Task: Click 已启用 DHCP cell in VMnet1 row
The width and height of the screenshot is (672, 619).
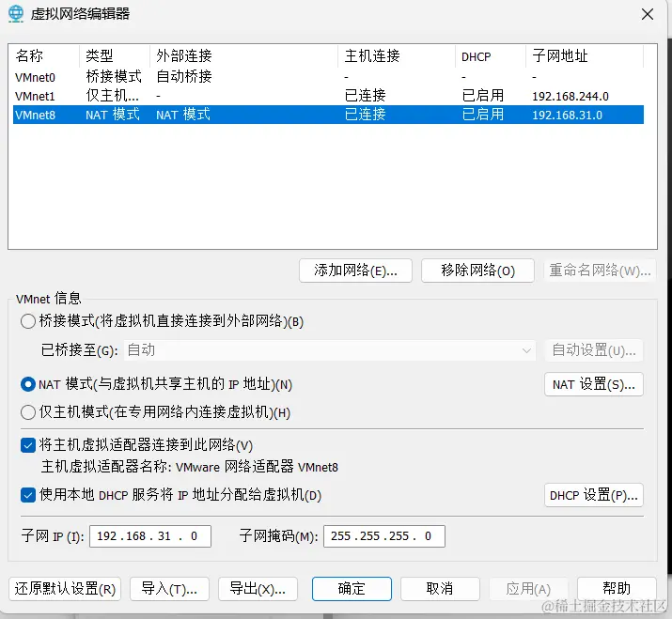Action: coord(482,96)
